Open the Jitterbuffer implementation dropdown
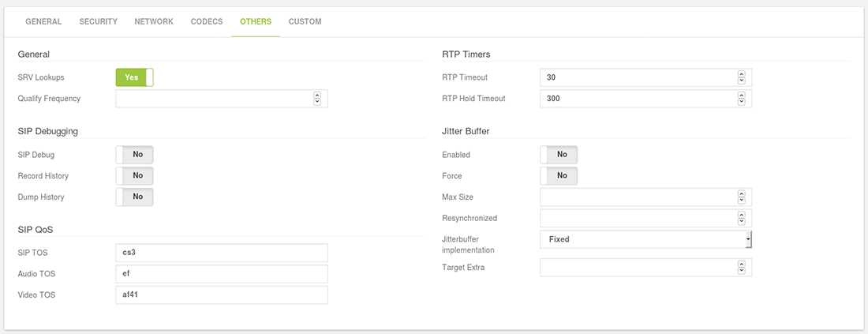The height and width of the screenshot is (334, 868). coord(646,239)
